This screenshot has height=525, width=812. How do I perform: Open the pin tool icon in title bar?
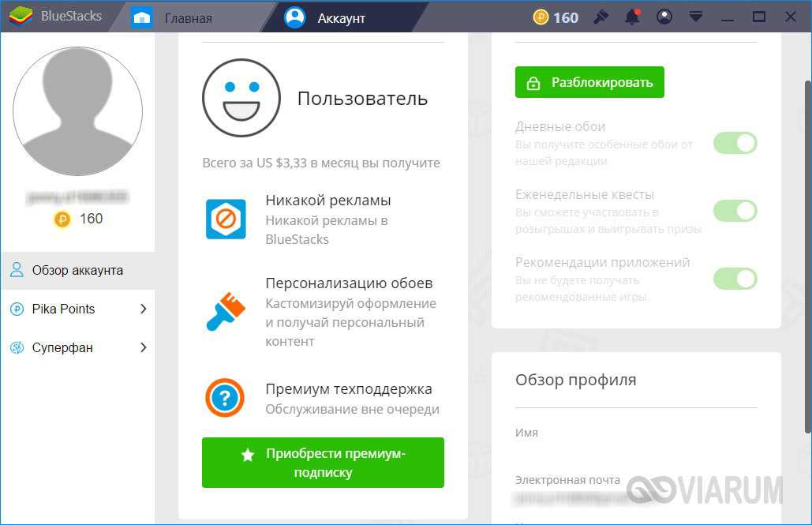click(x=601, y=17)
